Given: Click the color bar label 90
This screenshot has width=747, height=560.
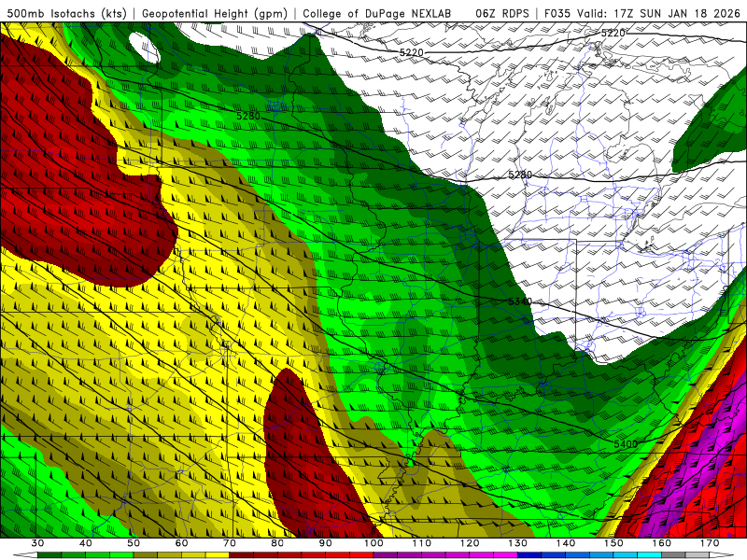Looking at the screenshot, I should click(326, 543).
